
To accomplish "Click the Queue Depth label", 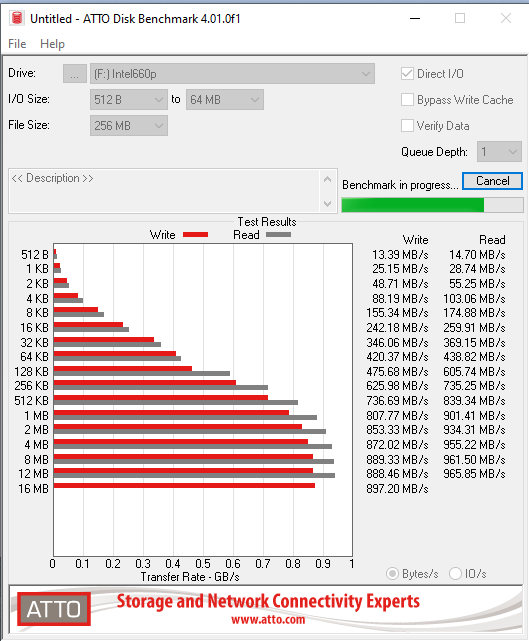I will tap(434, 152).
